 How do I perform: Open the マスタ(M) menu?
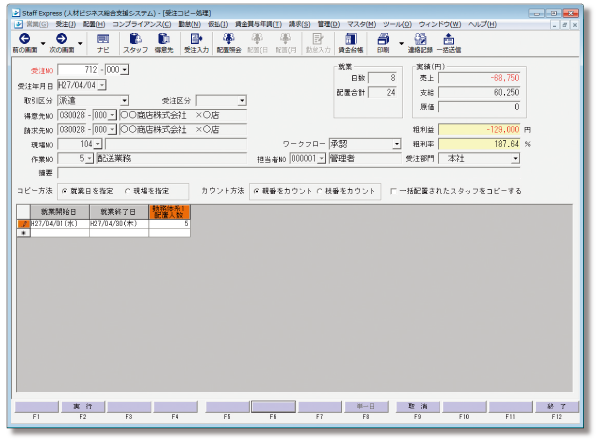361,24
